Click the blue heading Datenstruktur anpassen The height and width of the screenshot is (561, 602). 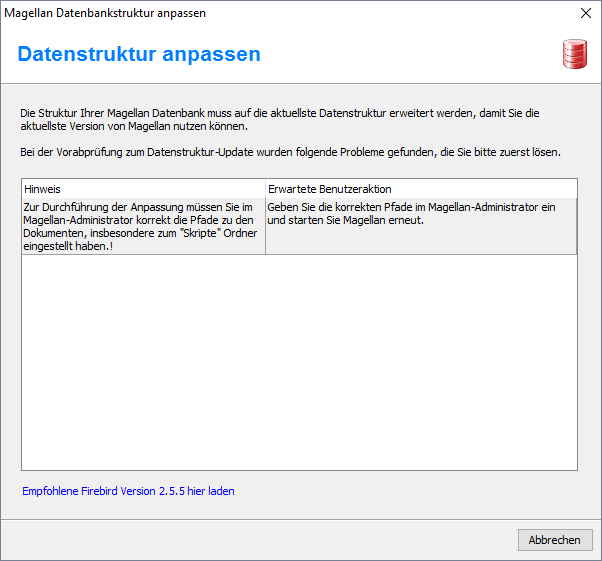tap(139, 54)
